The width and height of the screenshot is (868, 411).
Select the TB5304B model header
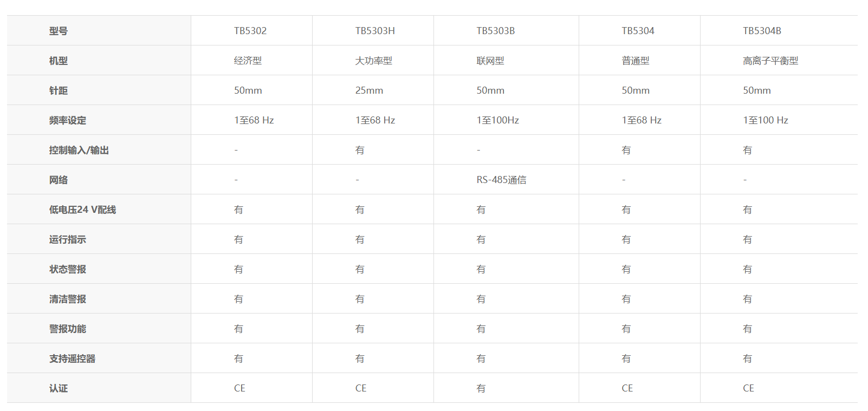coord(762,31)
